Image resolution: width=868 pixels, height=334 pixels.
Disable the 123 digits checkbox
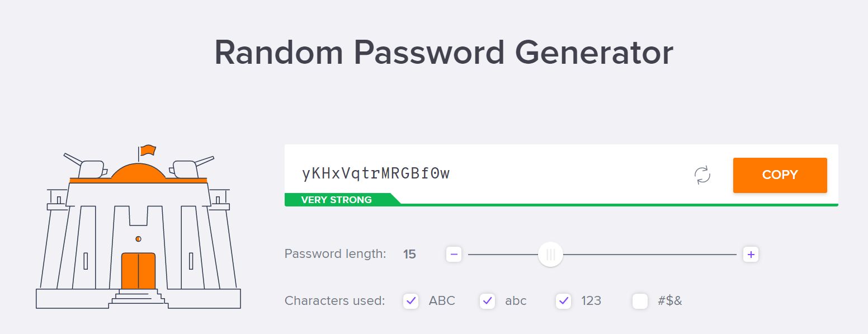click(564, 301)
